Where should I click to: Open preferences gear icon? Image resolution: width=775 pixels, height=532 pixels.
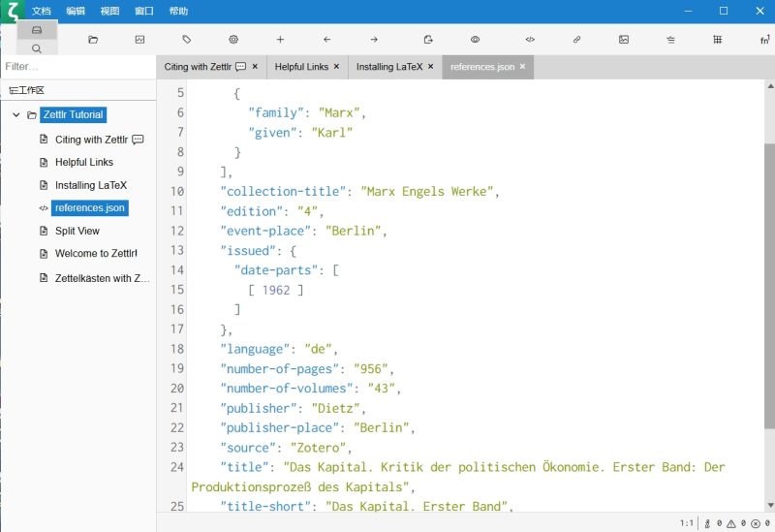(x=233, y=40)
